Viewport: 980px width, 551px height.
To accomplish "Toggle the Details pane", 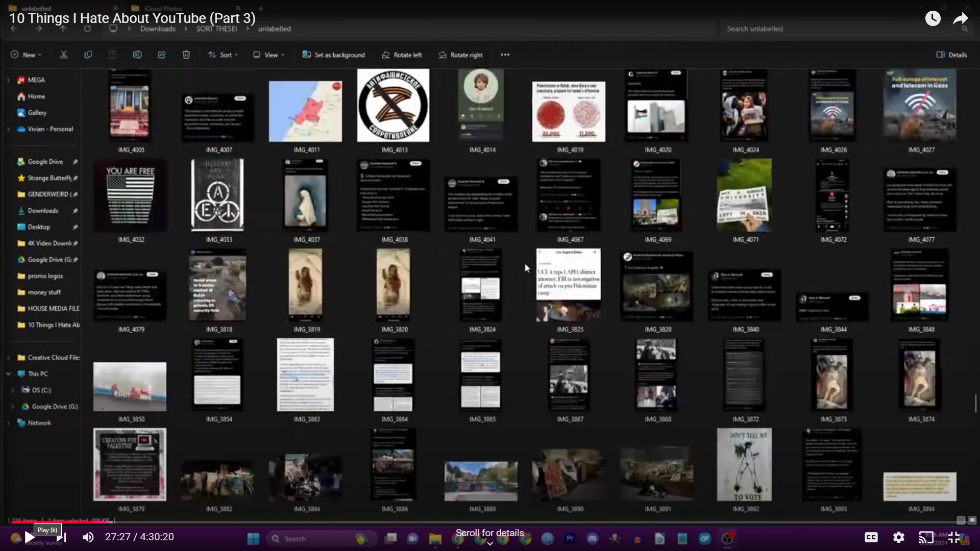I will pos(952,55).
